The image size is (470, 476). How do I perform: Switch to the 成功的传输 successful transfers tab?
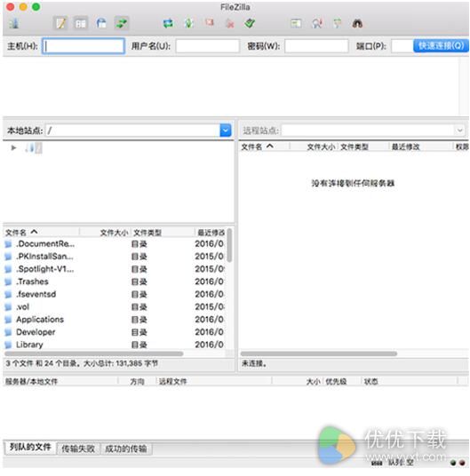coord(126,448)
